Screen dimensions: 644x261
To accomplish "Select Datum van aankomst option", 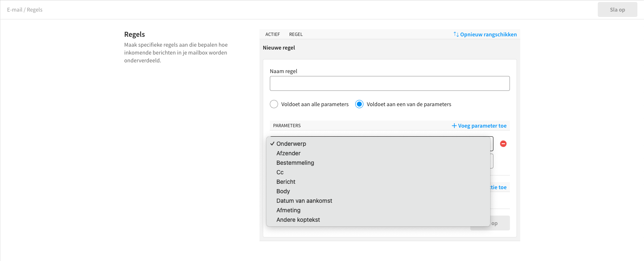I will point(304,201).
